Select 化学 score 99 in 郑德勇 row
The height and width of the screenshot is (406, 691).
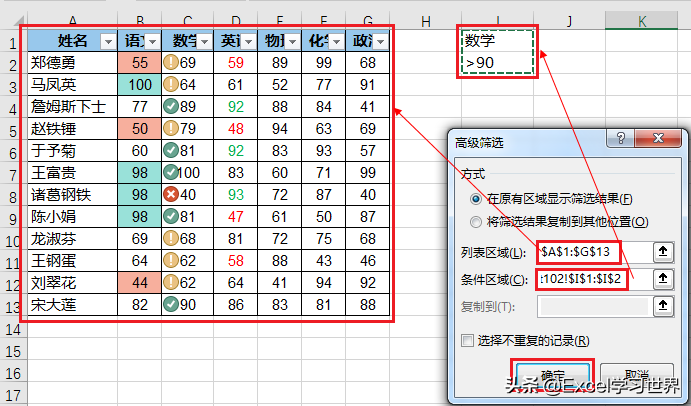[x=323, y=63]
